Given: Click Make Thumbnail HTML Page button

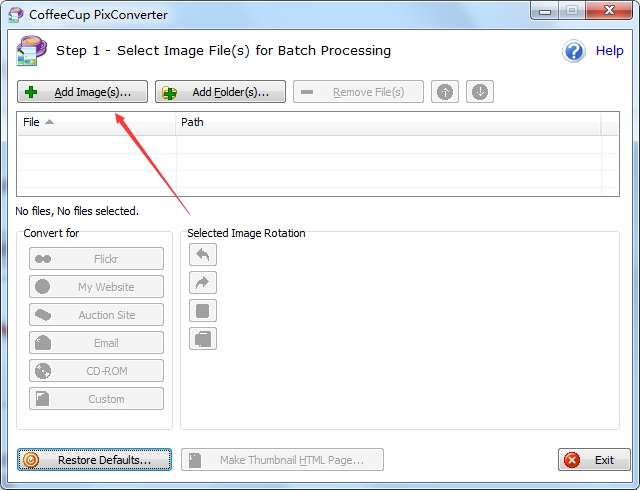Looking at the screenshot, I should pos(282,460).
